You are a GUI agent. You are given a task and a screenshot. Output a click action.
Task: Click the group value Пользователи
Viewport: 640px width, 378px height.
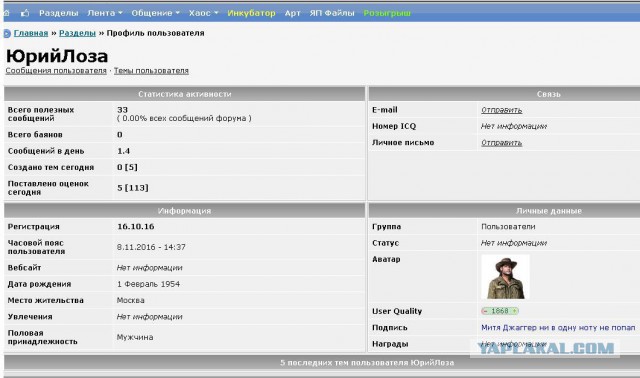coord(508,227)
